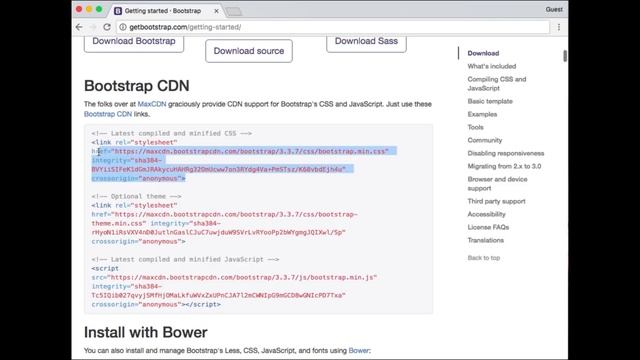Click the address bar URL field

coord(333,27)
